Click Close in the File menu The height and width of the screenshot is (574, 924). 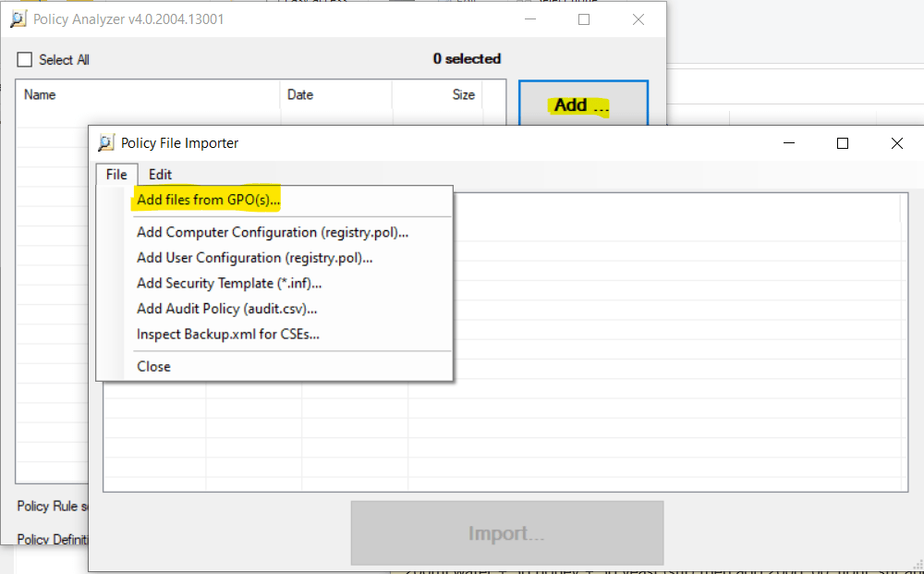153,366
